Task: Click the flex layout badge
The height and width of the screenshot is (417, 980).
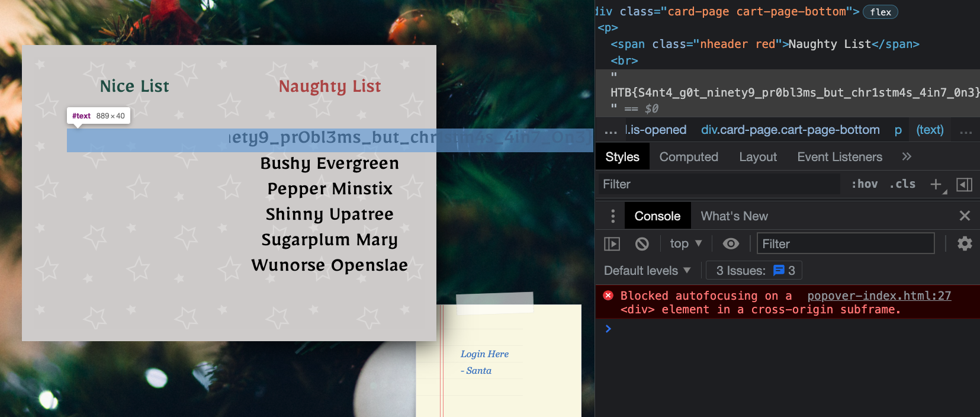Action: pos(880,12)
